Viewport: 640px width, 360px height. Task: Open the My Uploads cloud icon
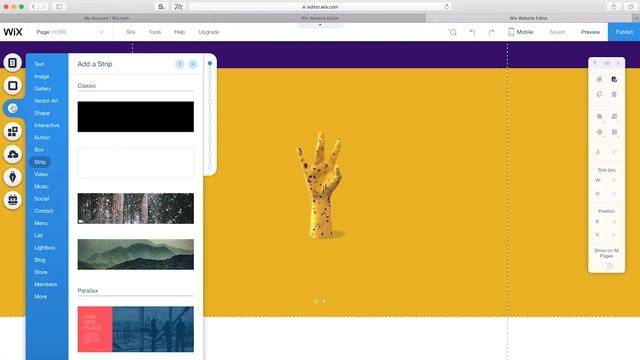pyautogui.click(x=13, y=154)
